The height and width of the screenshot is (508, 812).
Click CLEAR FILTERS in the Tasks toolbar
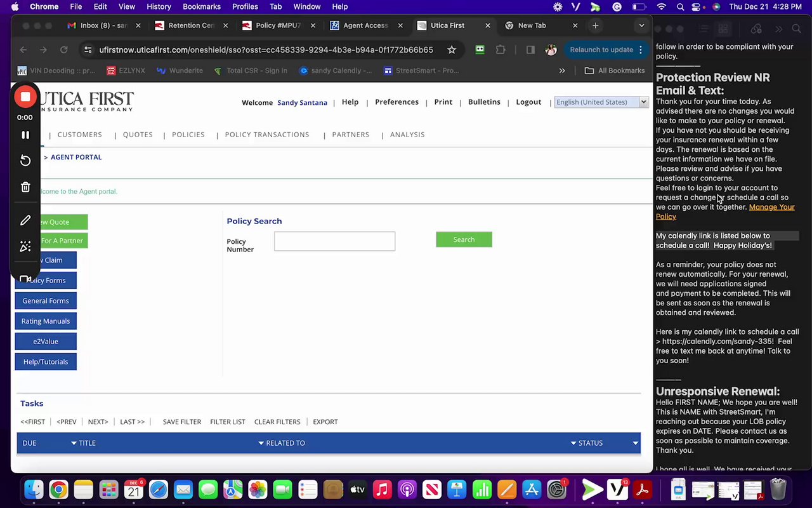[x=277, y=422]
